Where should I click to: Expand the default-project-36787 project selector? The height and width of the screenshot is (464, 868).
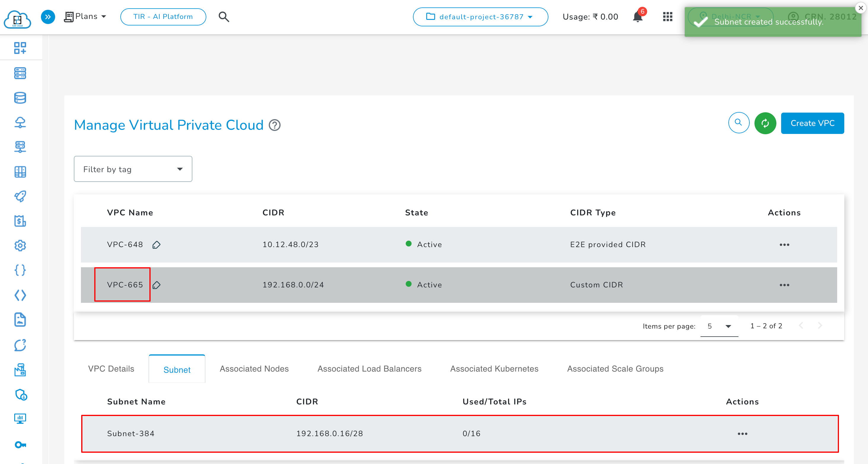pyautogui.click(x=480, y=17)
